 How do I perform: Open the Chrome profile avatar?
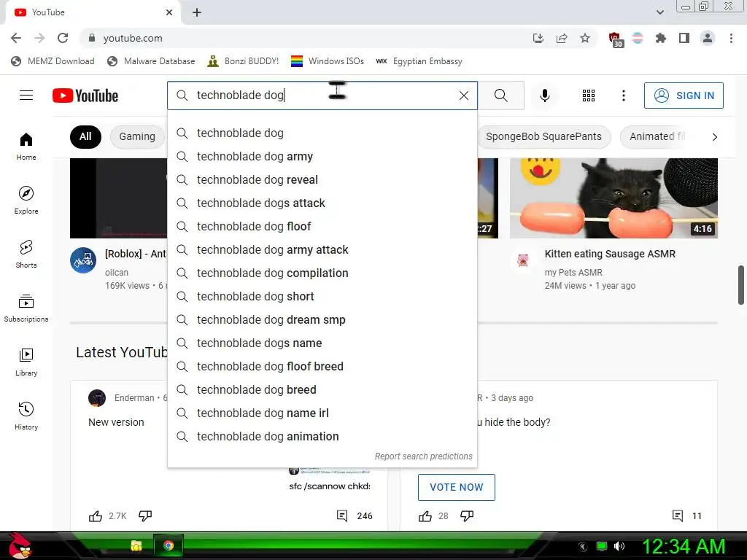(708, 38)
